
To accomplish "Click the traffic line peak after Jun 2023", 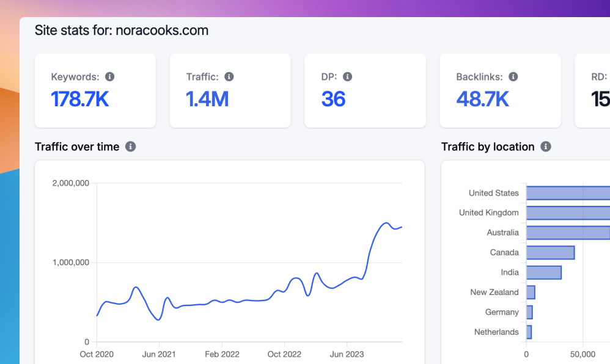I will [x=386, y=223].
